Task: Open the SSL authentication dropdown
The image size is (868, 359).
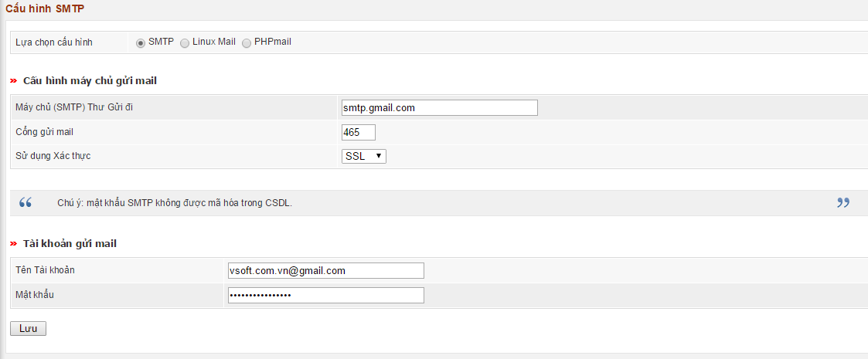Action: coord(363,156)
